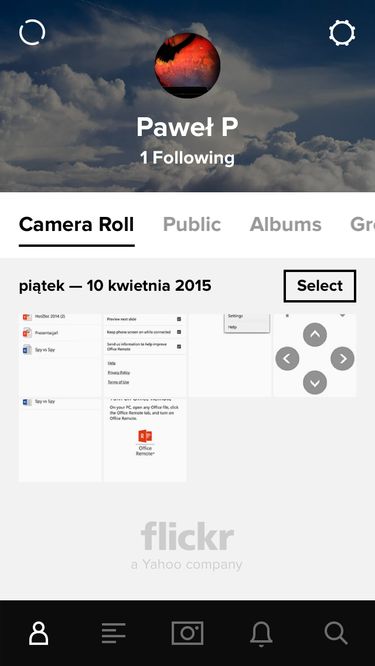This screenshot has width=375, height=666.
Task: Open the 1 Following link
Action: pyautogui.click(x=187, y=158)
